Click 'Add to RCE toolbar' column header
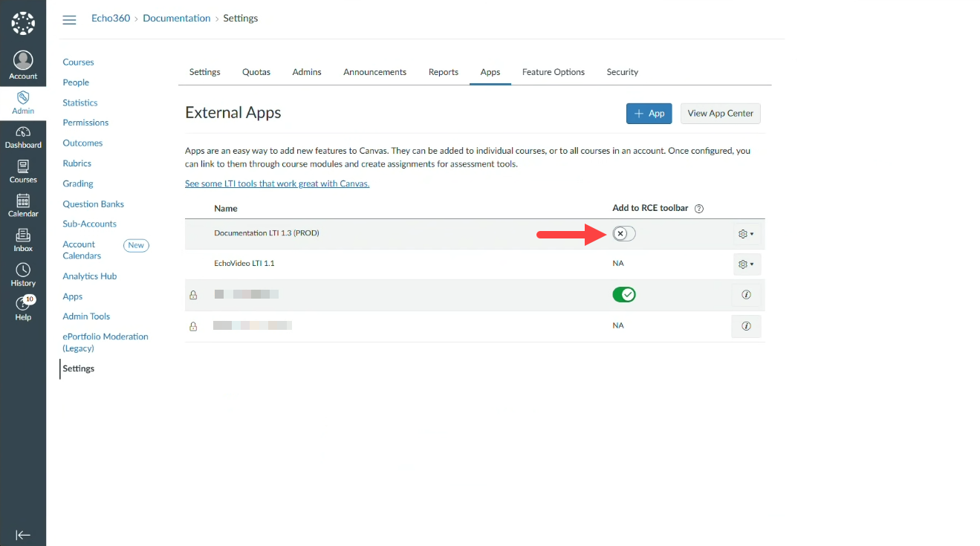This screenshot has height=546, width=980. point(650,209)
